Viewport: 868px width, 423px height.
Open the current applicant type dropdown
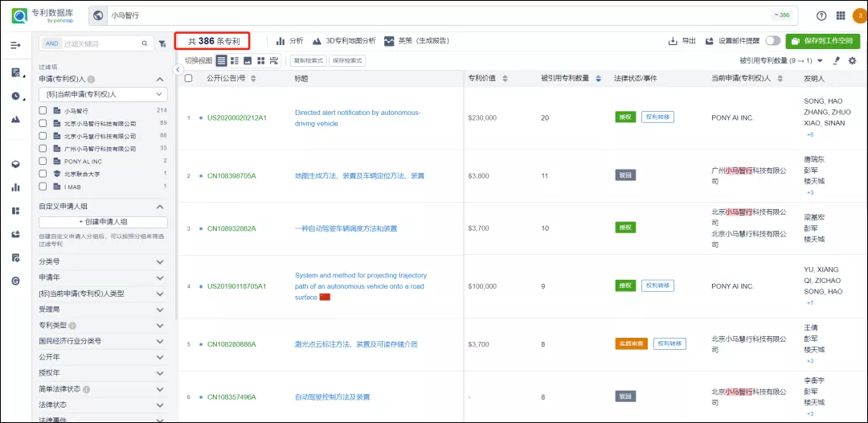tap(102, 94)
